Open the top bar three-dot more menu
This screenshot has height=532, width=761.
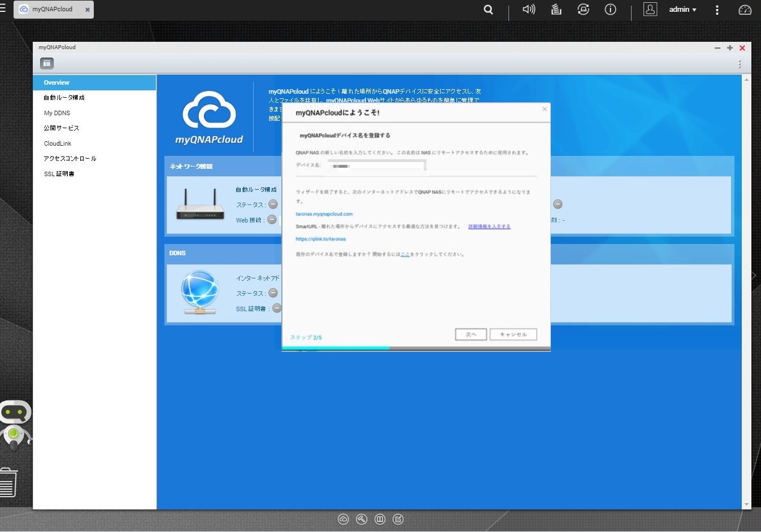717,10
